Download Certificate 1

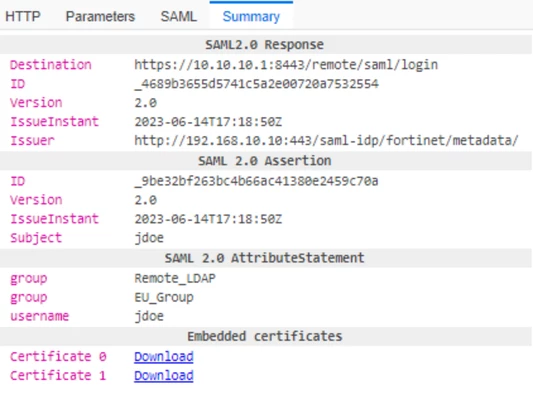click(164, 375)
